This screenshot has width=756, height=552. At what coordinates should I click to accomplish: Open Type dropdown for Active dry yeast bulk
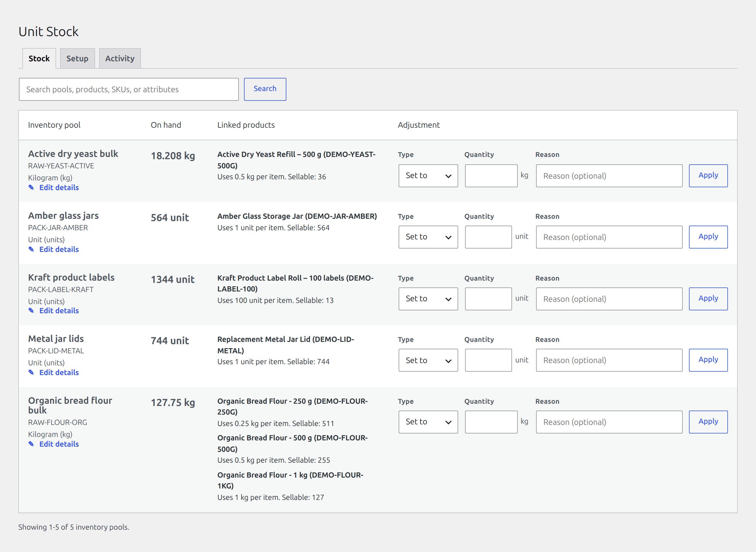(428, 176)
